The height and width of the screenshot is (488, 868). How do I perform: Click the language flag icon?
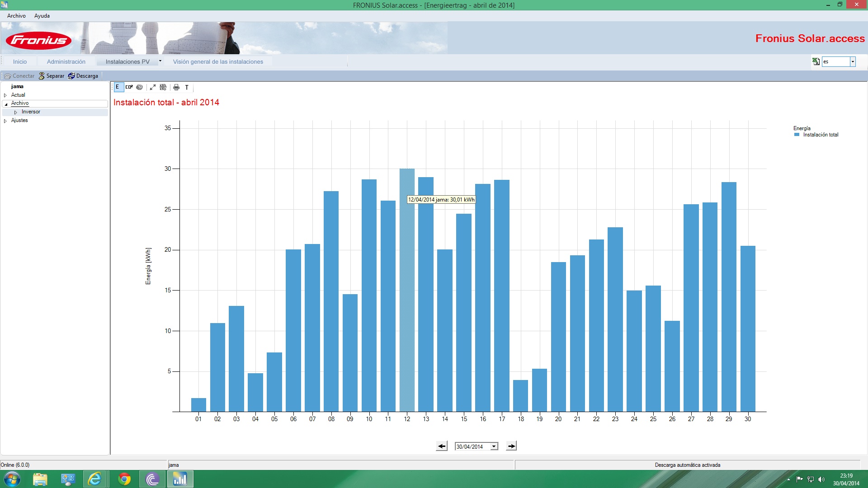[816, 61]
